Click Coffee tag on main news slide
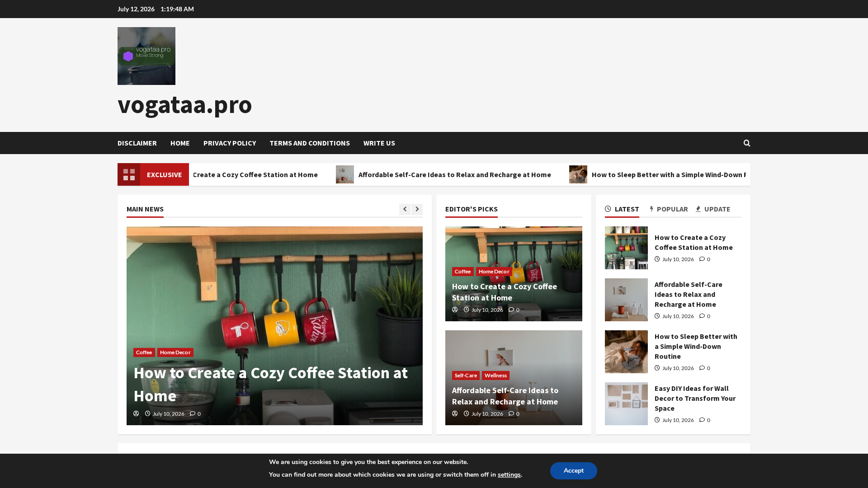 tap(144, 352)
